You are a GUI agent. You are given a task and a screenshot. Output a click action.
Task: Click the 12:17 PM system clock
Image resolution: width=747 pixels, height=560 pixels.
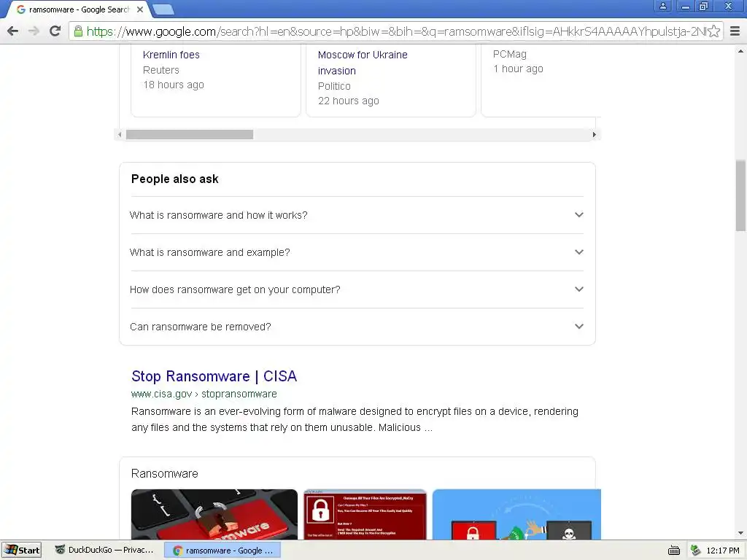[x=723, y=551]
